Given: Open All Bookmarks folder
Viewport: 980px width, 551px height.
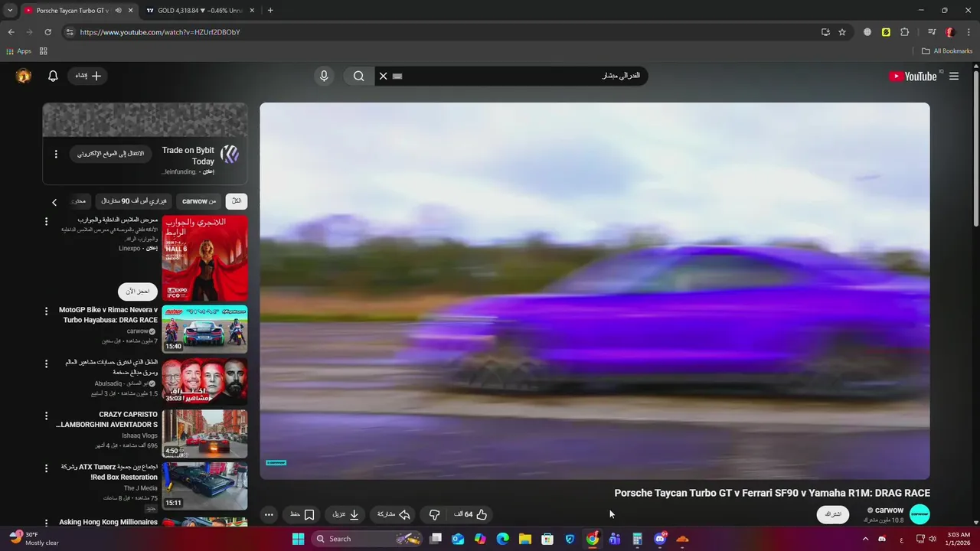Looking at the screenshot, I should click(x=947, y=51).
